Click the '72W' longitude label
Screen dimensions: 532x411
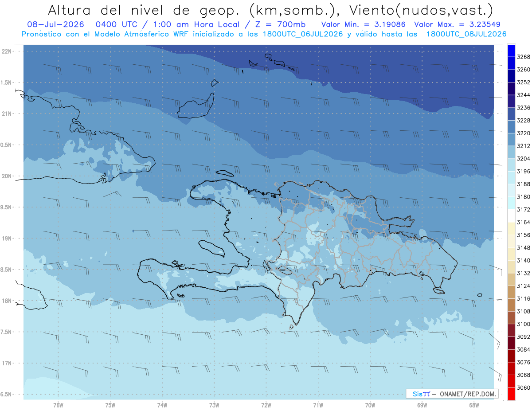(x=266, y=405)
